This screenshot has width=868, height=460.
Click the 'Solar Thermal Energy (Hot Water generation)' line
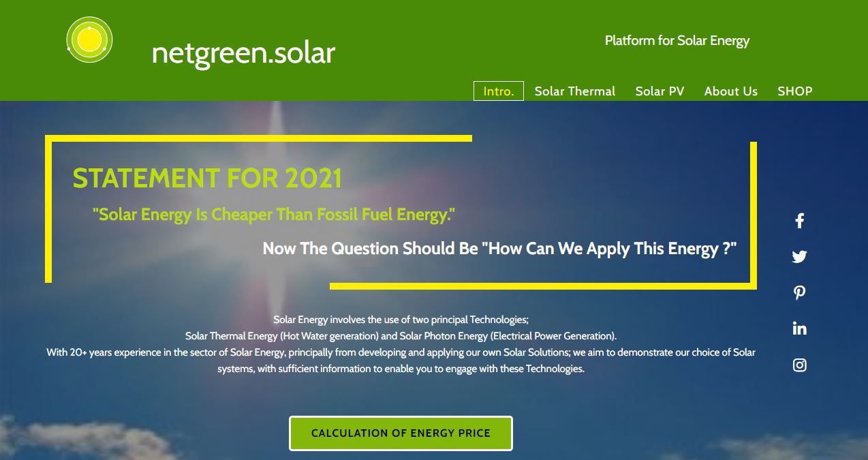[401, 336]
